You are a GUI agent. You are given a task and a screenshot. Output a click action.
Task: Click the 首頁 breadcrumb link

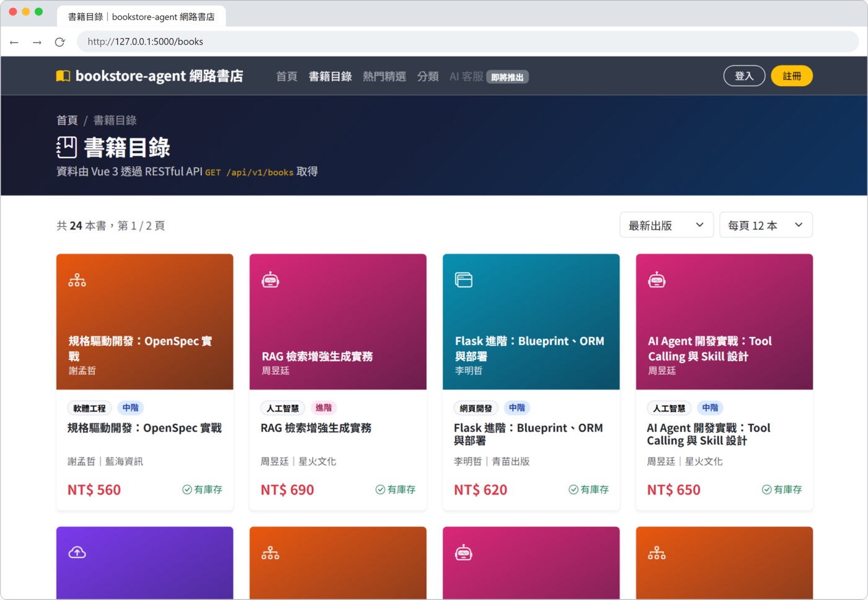click(x=67, y=120)
